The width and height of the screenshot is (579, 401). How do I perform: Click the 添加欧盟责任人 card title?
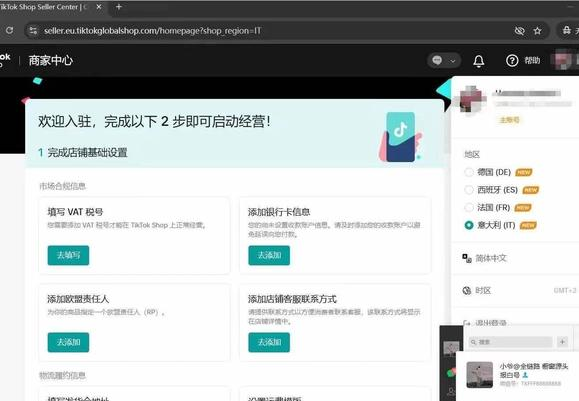coord(78,299)
